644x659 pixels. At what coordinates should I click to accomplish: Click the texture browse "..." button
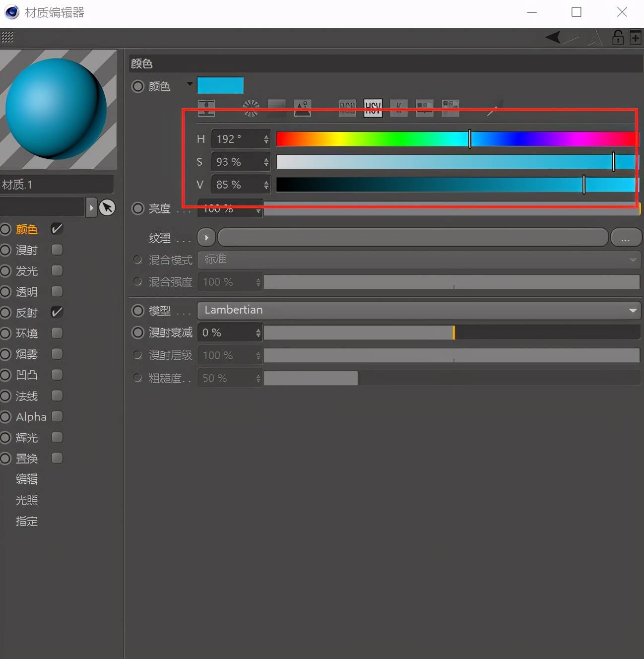(x=626, y=238)
